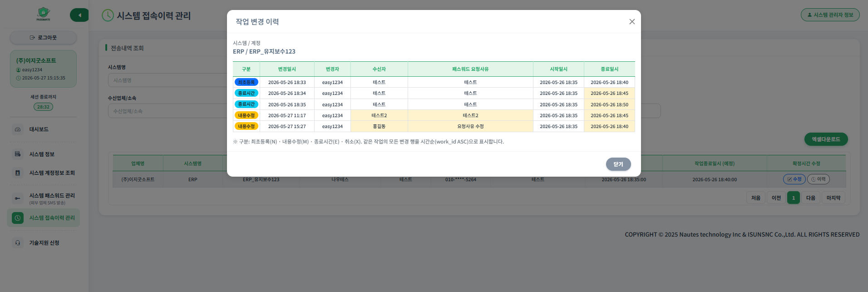868x292 pixels.
Task: Open 시스템 관리자 정보 button
Action: 830,15
